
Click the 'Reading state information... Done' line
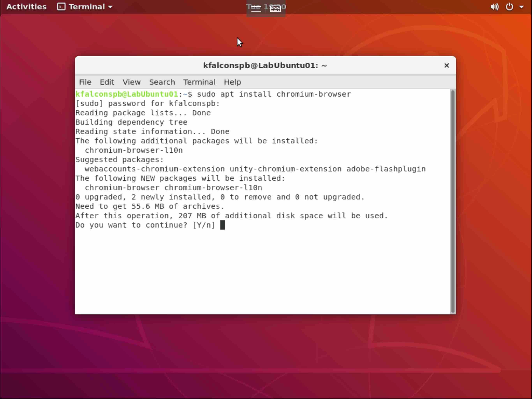(x=152, y=132)
